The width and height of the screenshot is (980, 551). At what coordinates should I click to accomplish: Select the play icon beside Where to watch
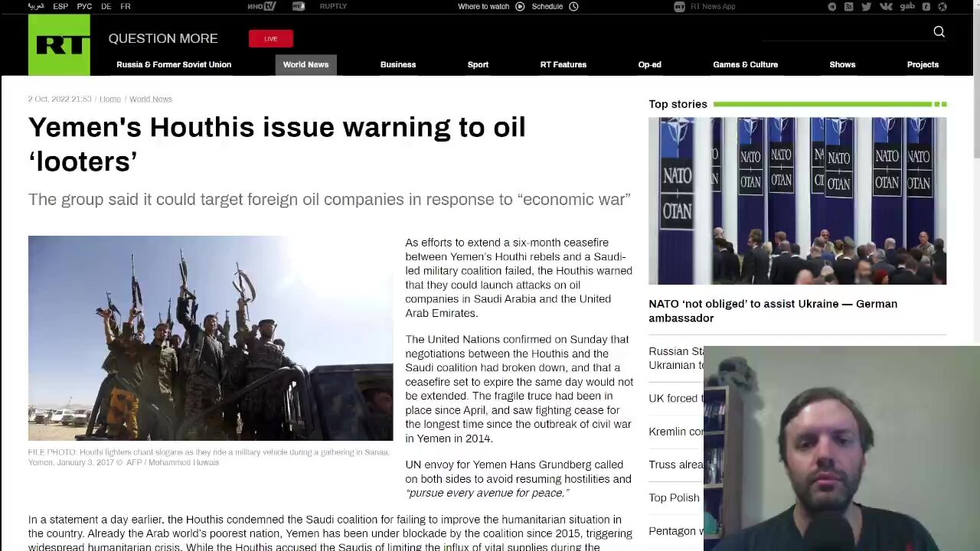click(520, 6)
